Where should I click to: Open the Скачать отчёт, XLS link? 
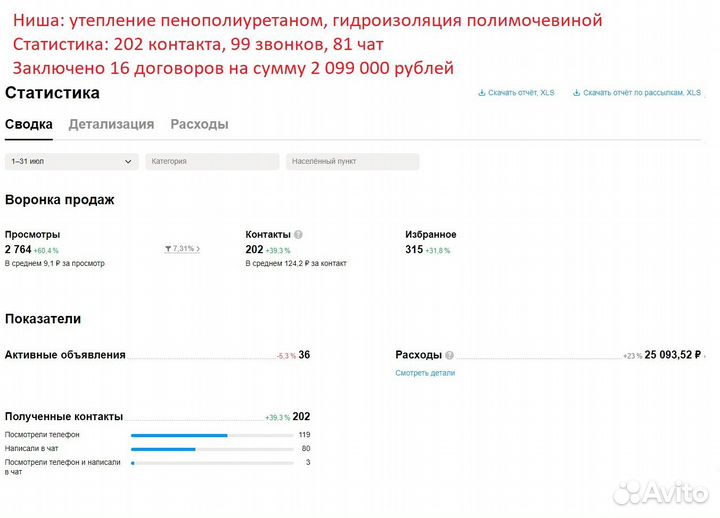521,93
